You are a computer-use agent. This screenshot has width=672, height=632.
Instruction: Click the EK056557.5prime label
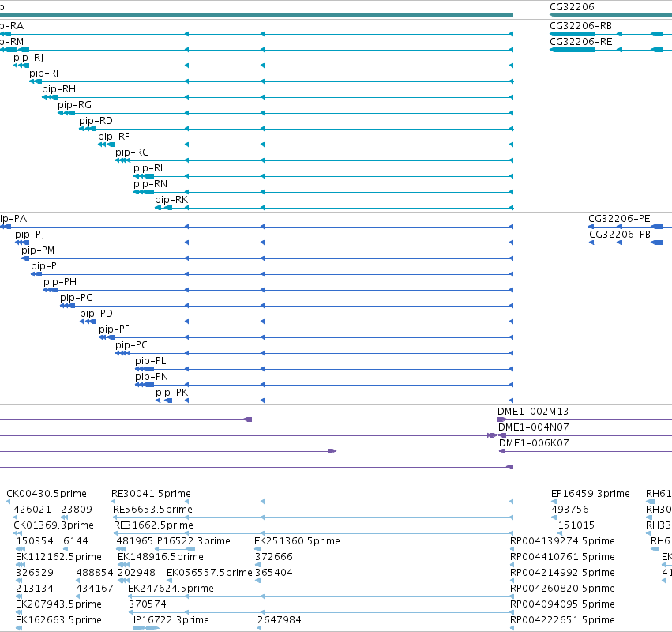[209, 573]
